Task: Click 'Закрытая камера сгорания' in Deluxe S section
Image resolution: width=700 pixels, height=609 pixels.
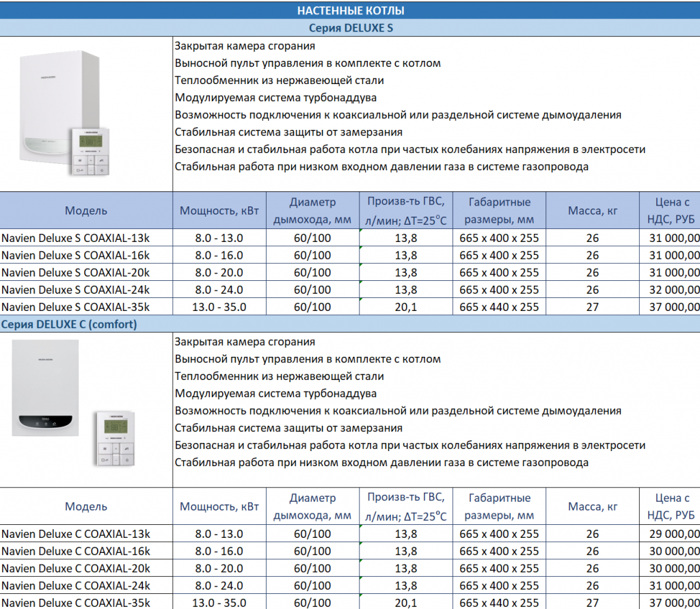Action: pos(245,46)
